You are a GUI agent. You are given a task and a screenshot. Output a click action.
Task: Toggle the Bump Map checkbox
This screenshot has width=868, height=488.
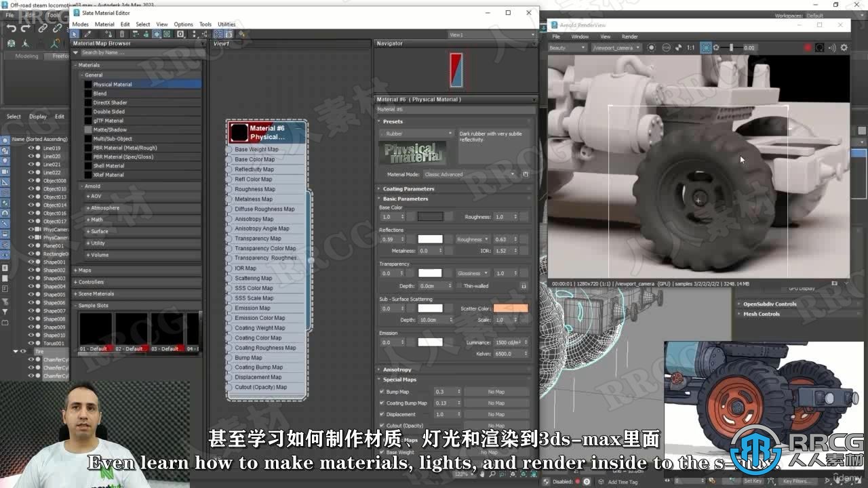pyautogui.click(x=382, y=392)
